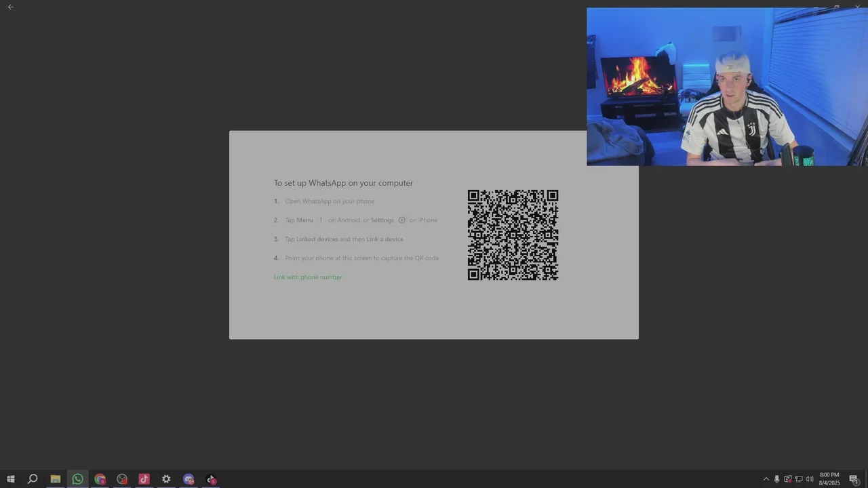Click the Point your phone at this screen step

pos(361,258)
